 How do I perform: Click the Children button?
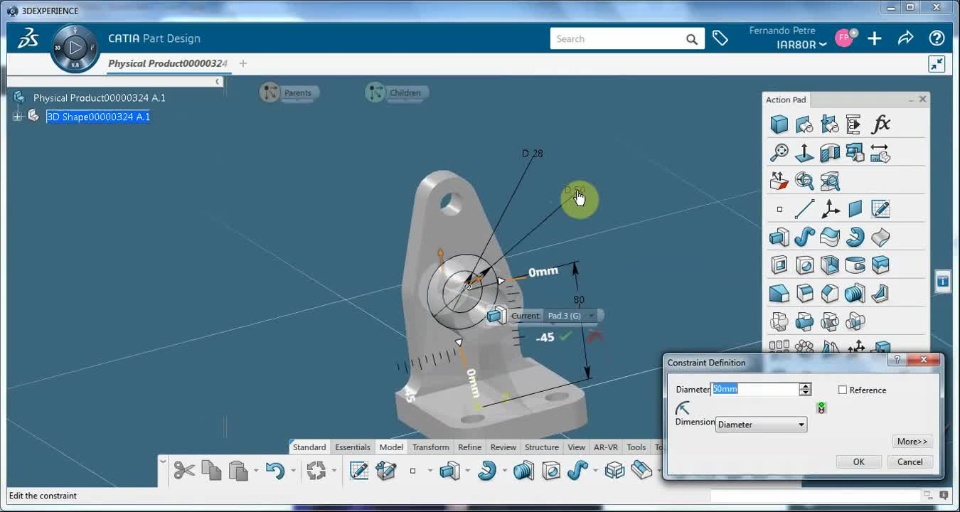(397, 92)
